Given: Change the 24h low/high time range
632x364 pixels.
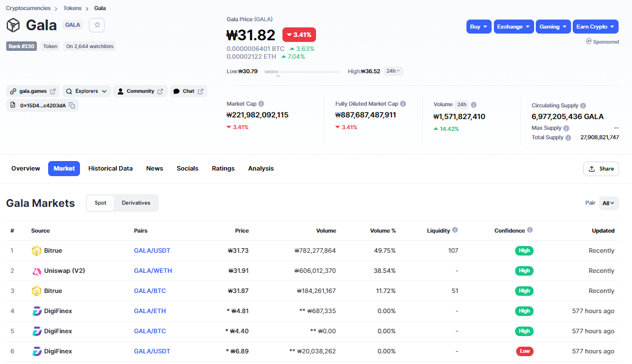Looking at the screenshot, I should pos(393,71).
